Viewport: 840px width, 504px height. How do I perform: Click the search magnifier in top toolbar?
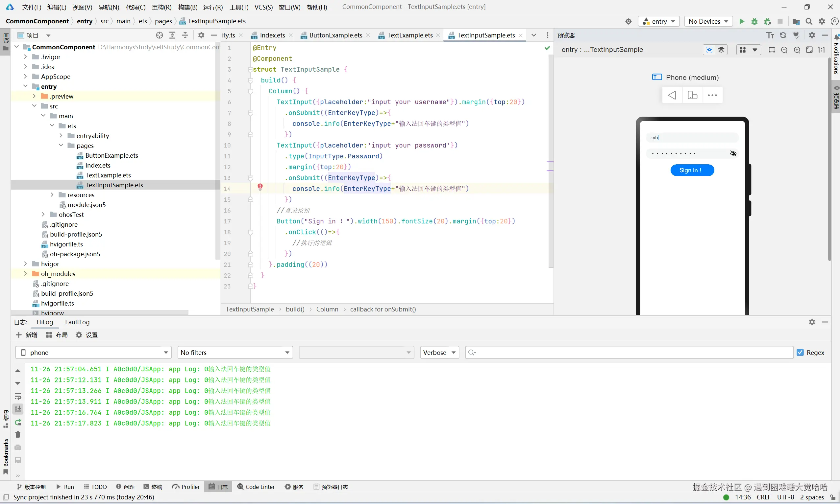tap(809, 21)
